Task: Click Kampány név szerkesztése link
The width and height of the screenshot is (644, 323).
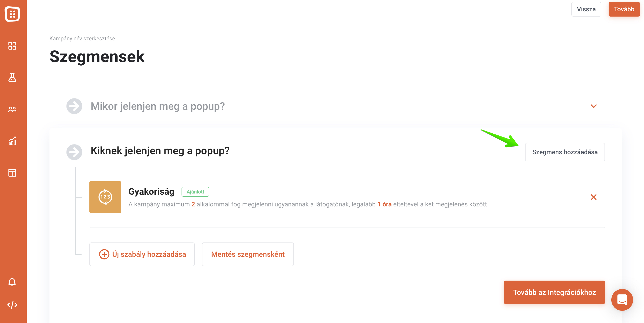Action: point(82,39)
